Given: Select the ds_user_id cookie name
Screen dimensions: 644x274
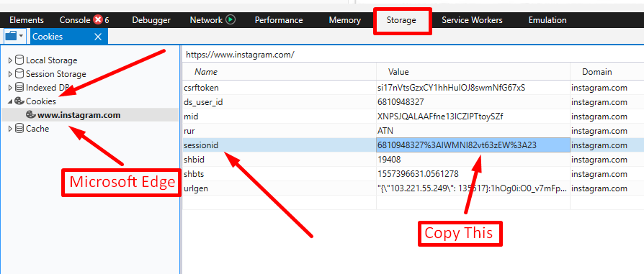Looking at the screenshot, I should tap(203, 102).
